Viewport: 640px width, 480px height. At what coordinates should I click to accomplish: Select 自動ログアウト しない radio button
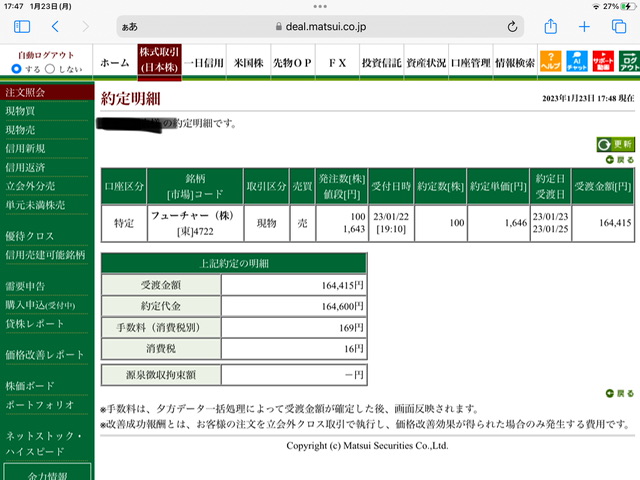[x=50, y=69]
